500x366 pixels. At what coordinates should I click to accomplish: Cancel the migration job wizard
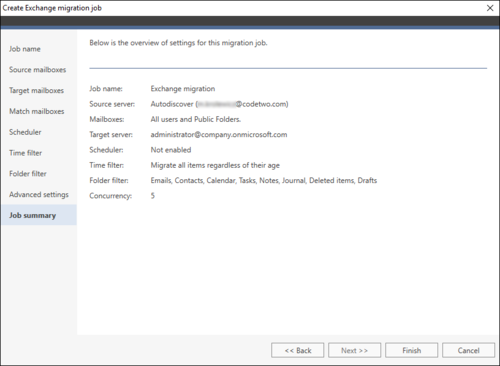tap(468, 350)
